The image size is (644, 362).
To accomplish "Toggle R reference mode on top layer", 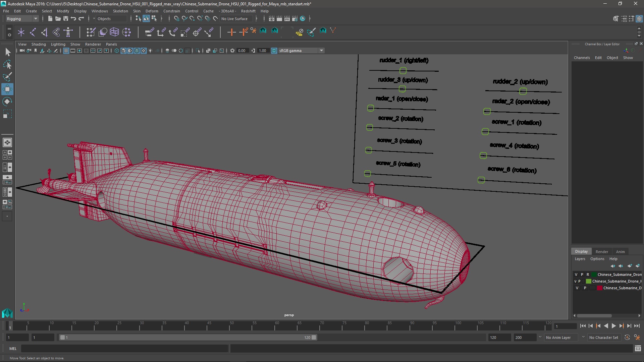I will (588, 275).
